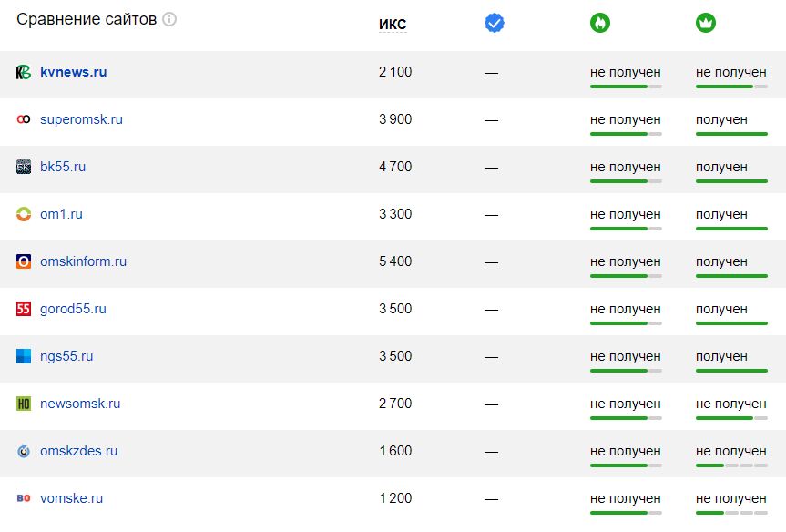Click flame badge progress bar for kvnews.ru
The image size is (786, 532).
[626, 87]
